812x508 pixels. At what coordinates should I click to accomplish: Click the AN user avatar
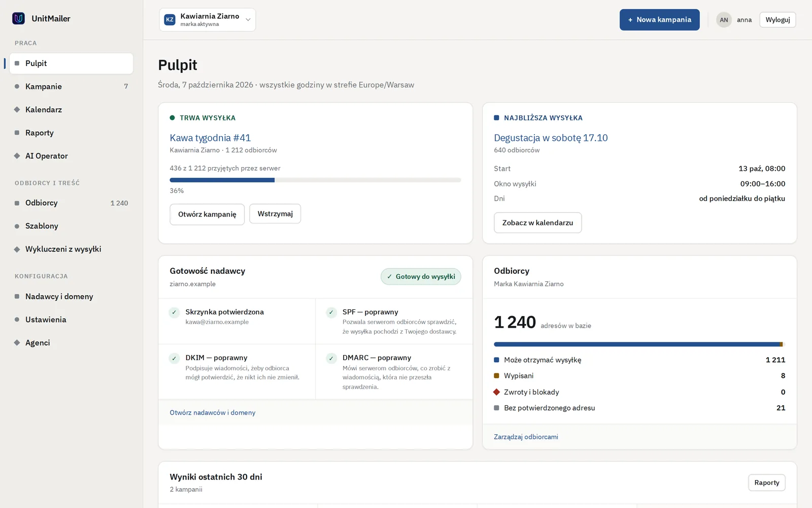tap(724, 20)
